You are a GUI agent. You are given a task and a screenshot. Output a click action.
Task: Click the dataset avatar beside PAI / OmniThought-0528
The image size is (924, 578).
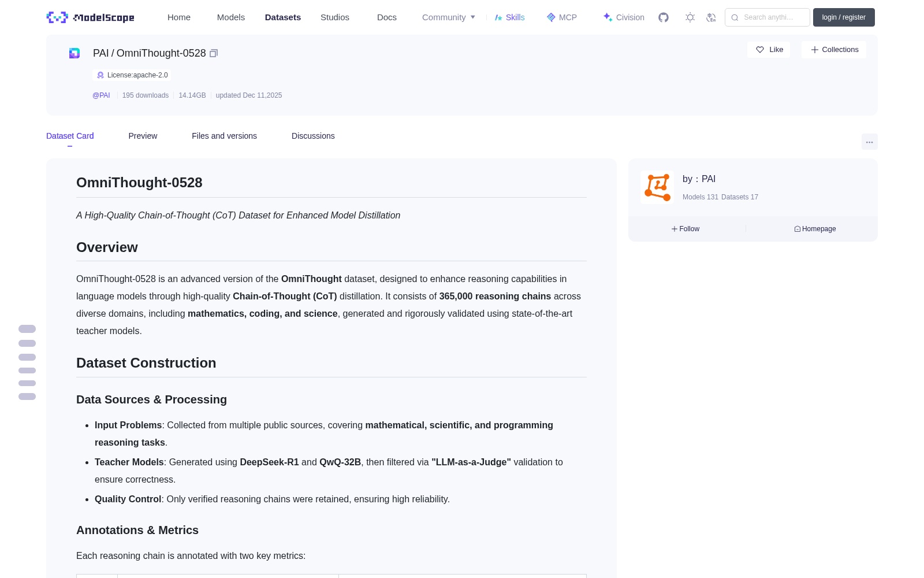click(74, 53)
